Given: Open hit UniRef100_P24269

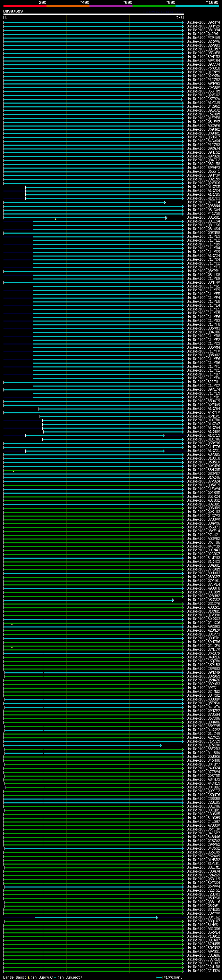Looking at the screenshot, I should click(x=203, y=875).
